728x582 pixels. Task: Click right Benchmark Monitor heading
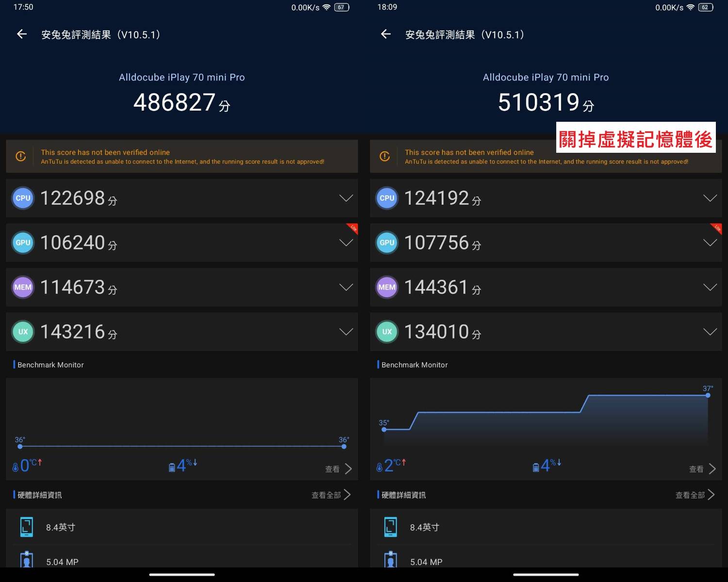click(414, 365)
